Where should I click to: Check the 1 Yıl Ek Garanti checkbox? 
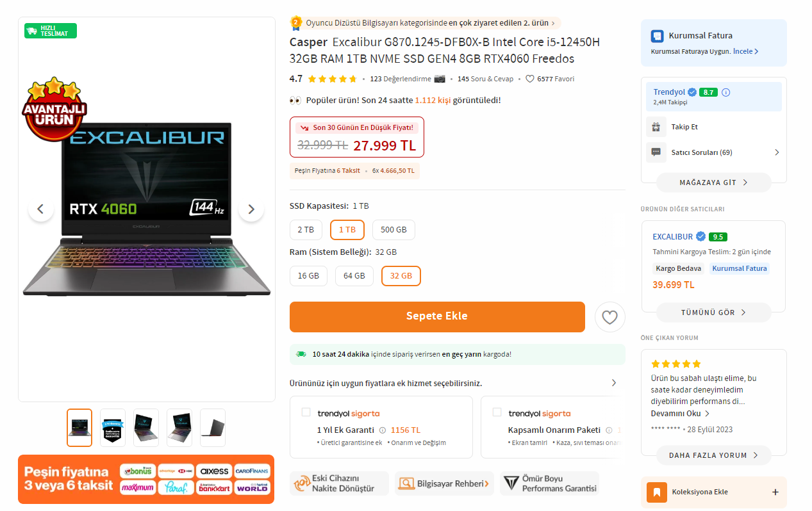pos(306,412)
